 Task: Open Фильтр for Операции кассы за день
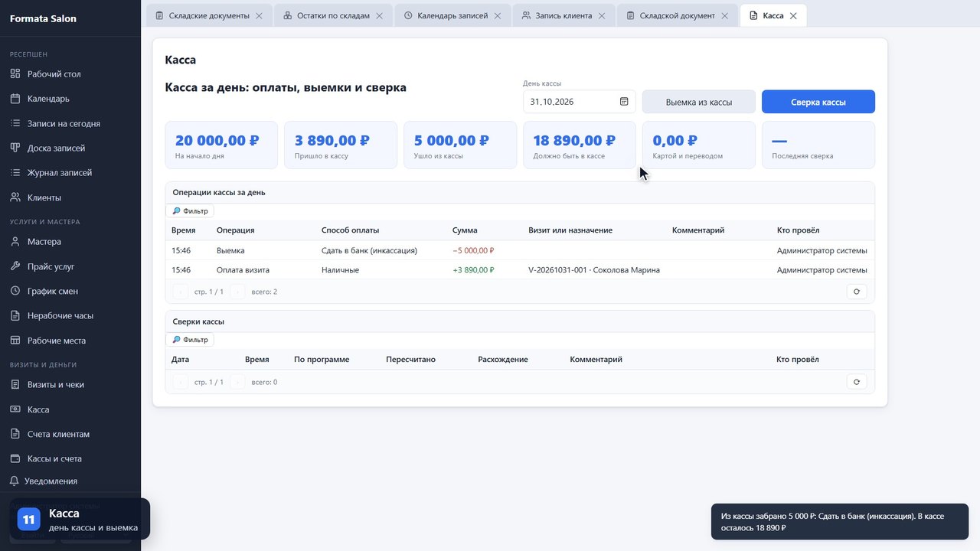click(190, 211)
